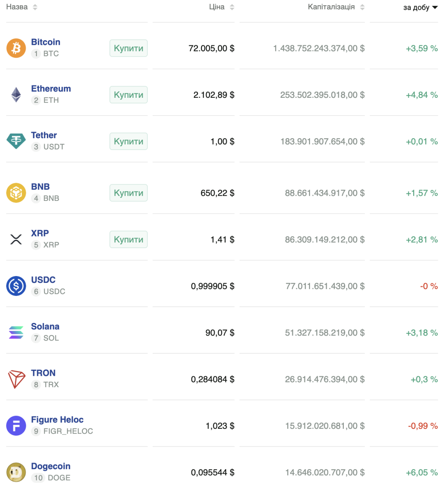Viewport: 448px width, 485px height.
Task: Click the Ethereum diamond logo icon
Action: tap(16, 95)
